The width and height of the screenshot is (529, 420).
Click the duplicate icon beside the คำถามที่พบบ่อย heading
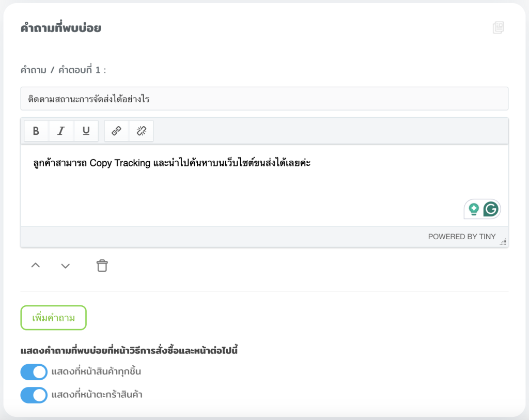pyautogui.click(x=498, y=28)
